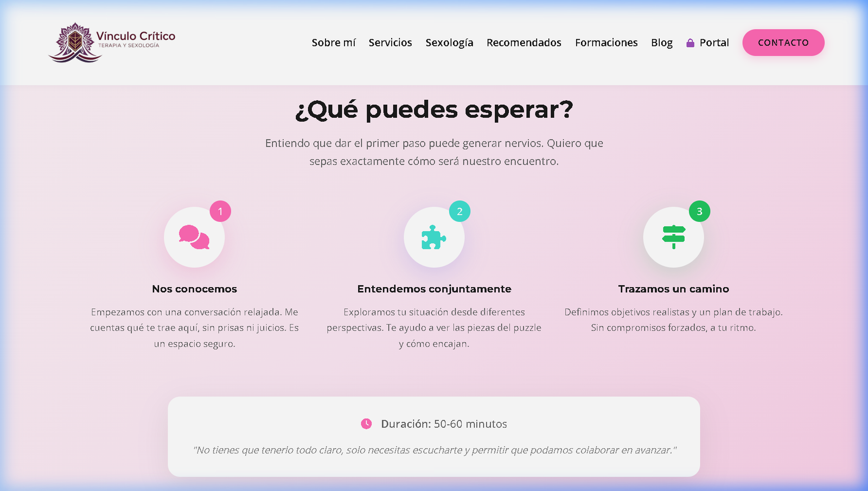Click the 'Nos conocemos' title
The height and width of the screenshot is (491, 868).
coord(194,289)
